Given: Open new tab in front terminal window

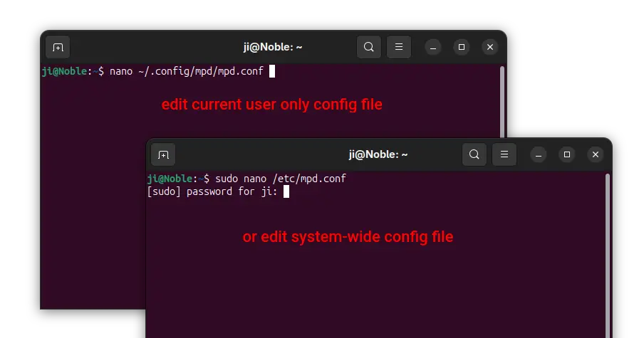Looking at the screenshot, I should tap(163, 154).
